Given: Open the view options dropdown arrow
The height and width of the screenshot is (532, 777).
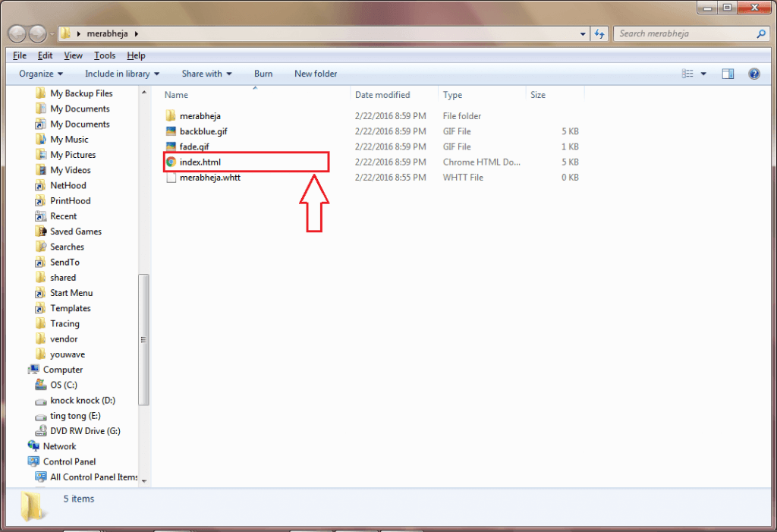Looking at the screenshot, I should [x=703, y=74].
